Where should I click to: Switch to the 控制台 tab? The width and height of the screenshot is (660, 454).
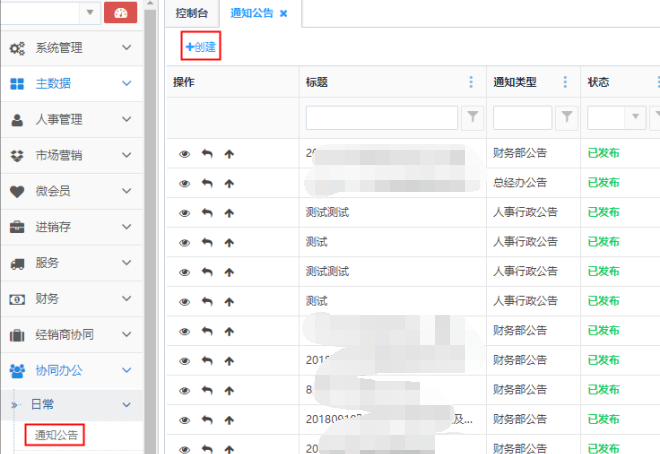(x=191, y=13)
